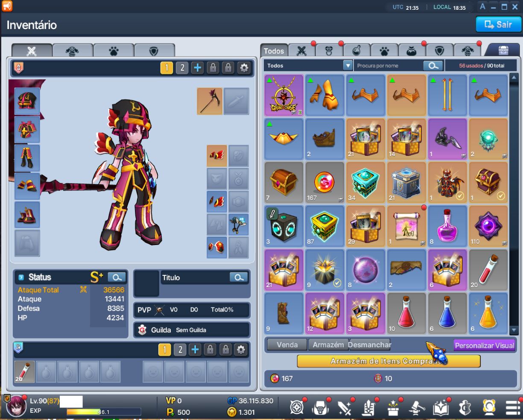Select the scroll Lv1 item
The width and height of the screenshot is (523, 420).
coord(406,225)
